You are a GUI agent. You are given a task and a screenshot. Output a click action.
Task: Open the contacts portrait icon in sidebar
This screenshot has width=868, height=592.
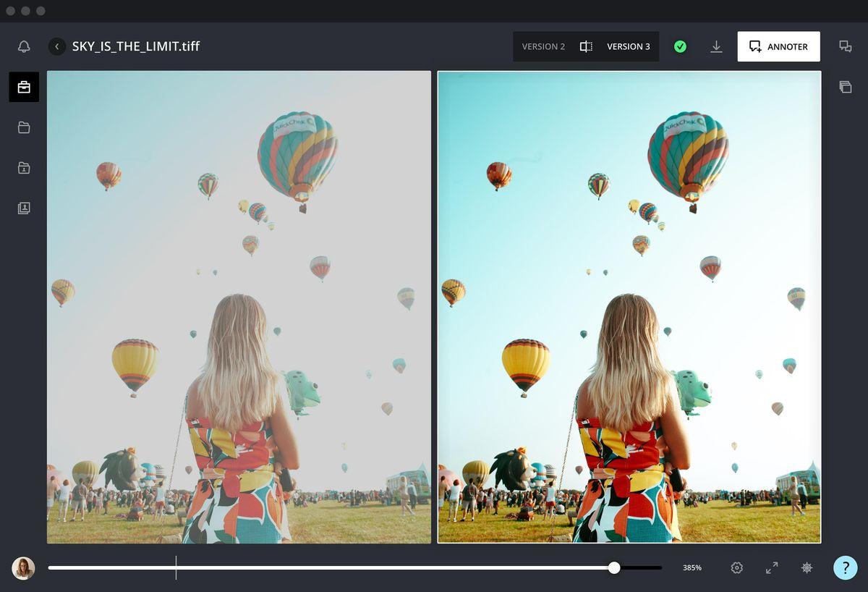pyautogui.click(x=24, y=208)
